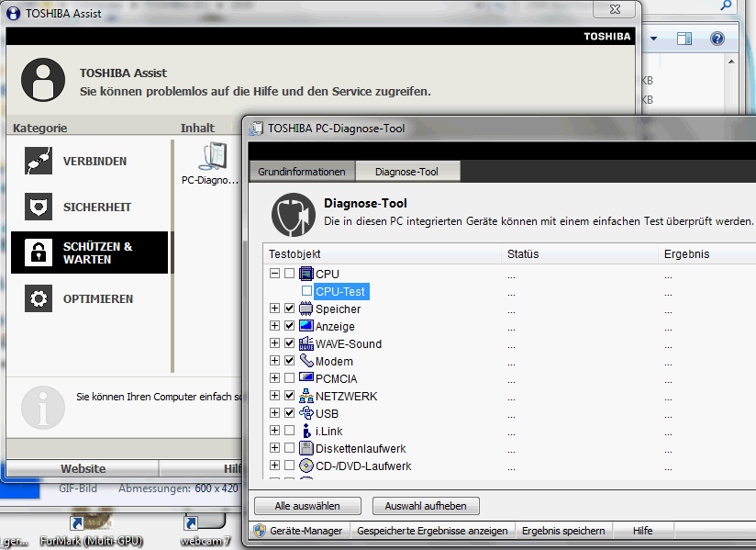Screen dimensions: 756x550
Task: Open webcam 7 desktop shortcut
Action: pos(205,529)
